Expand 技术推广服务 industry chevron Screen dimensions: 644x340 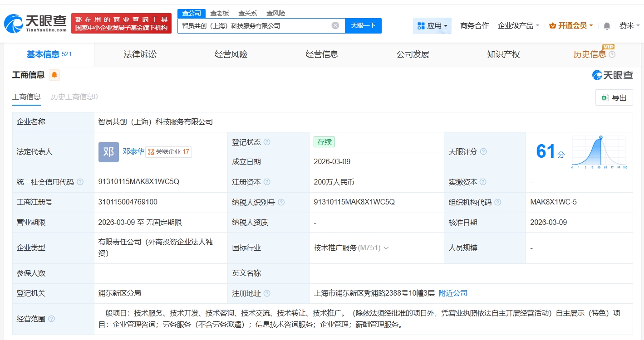[x=386, y=248]
